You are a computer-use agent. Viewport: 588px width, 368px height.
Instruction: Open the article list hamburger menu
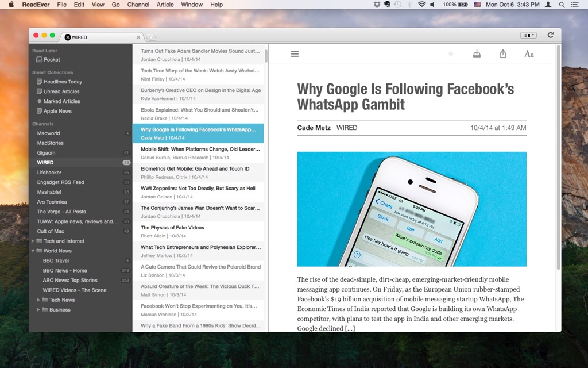point(295,54)
